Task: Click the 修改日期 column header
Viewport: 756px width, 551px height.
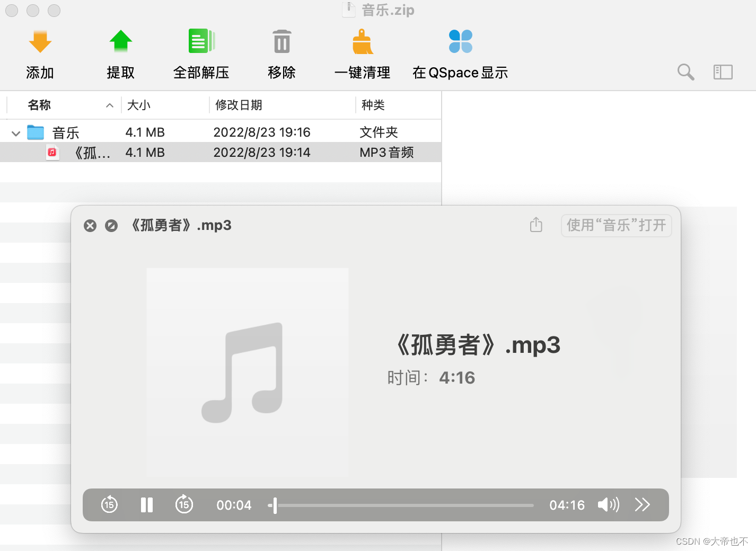Action: [x=238, y=105]
